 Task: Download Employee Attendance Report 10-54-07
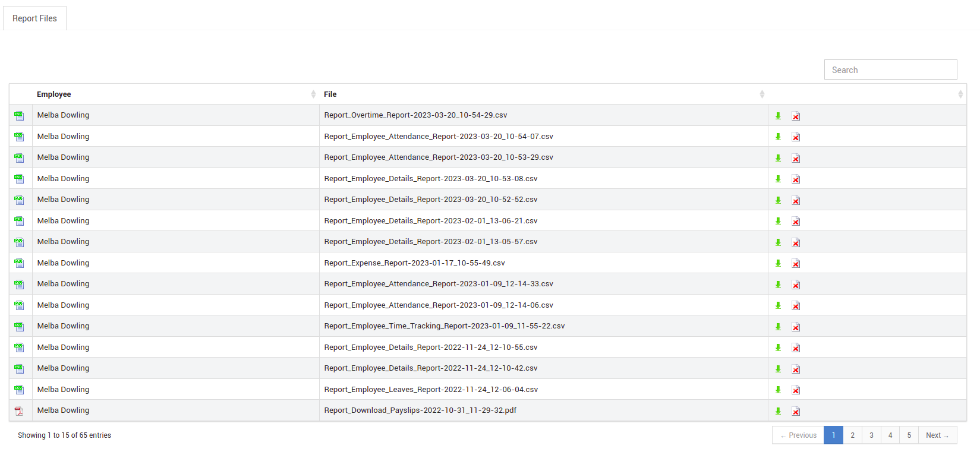click(778, 137)
